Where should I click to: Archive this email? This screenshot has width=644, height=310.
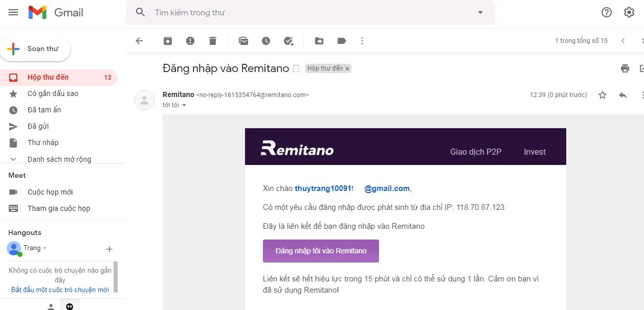168,41
